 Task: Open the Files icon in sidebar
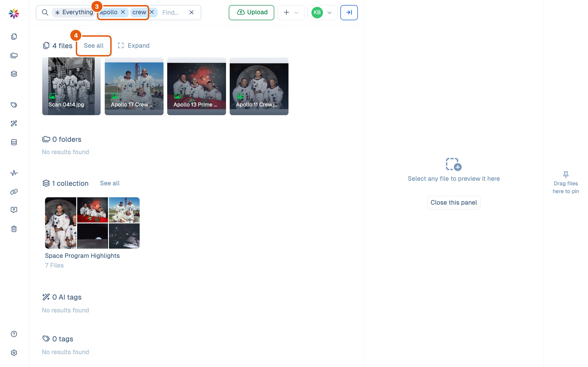[14, 37]
